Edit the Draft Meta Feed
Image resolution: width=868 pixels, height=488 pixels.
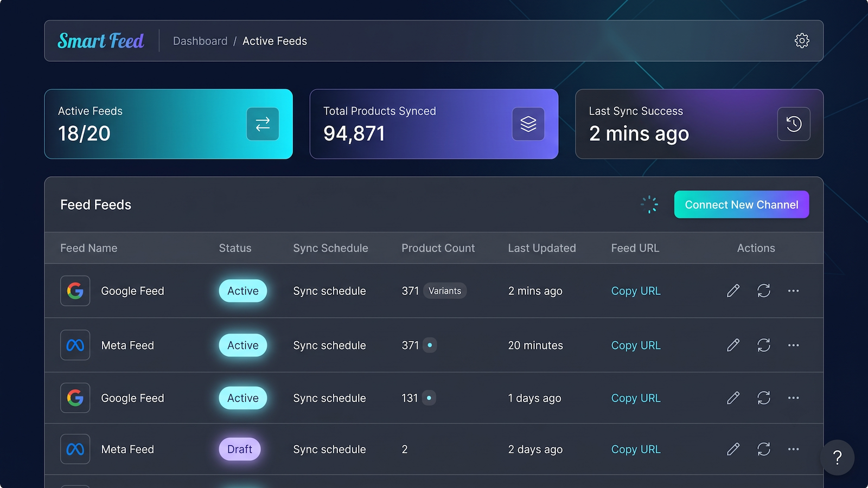click(x=733, y=450)
